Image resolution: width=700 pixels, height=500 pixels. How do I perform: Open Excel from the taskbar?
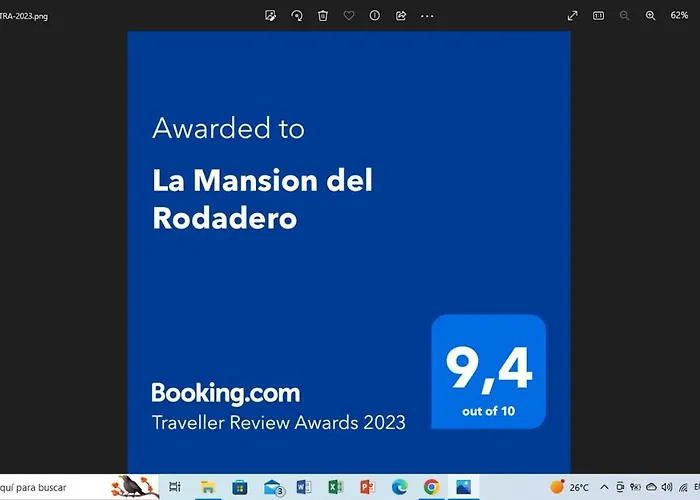click(336, 487)
